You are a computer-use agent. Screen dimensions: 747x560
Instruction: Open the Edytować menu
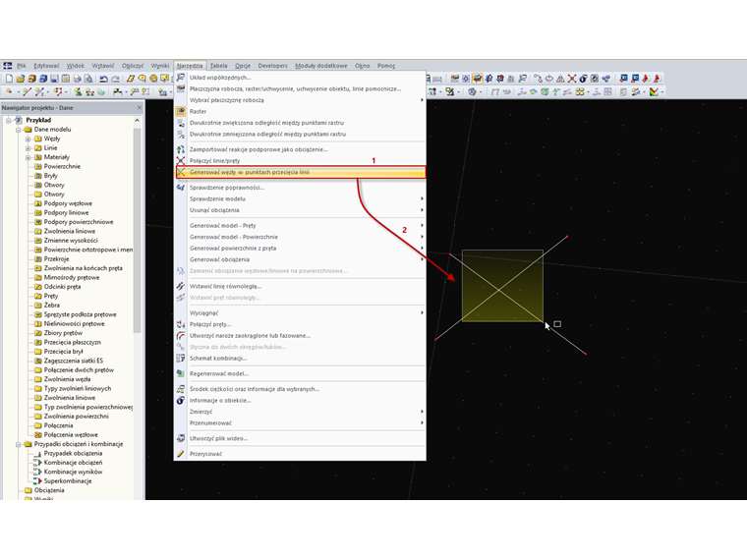pos(47,66)
